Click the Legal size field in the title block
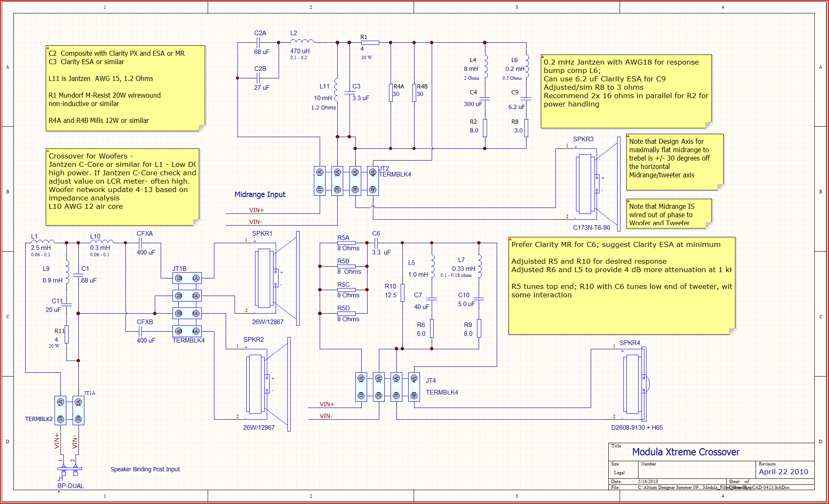829x504 pixels. coord(619,473)
